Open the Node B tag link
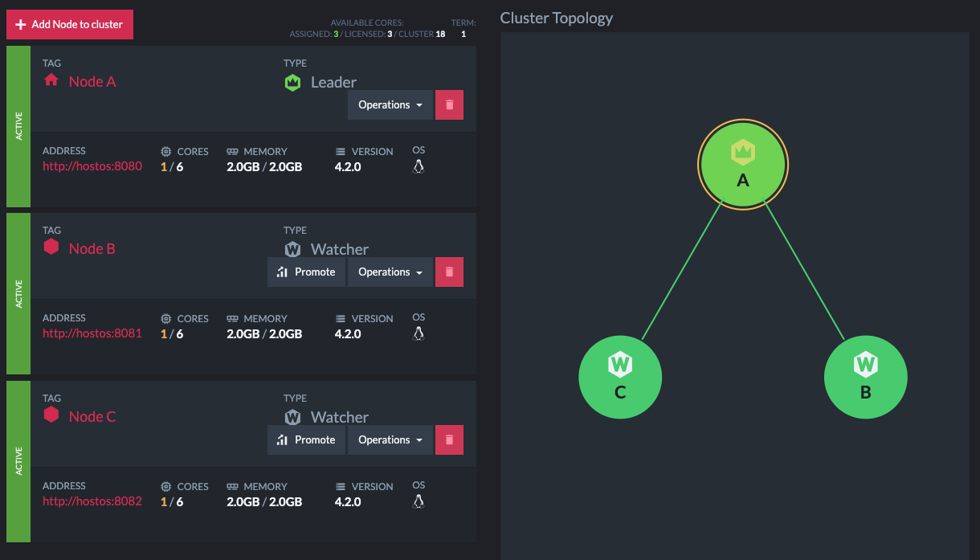This screenshot has height=560, width=980. (92, 248)
